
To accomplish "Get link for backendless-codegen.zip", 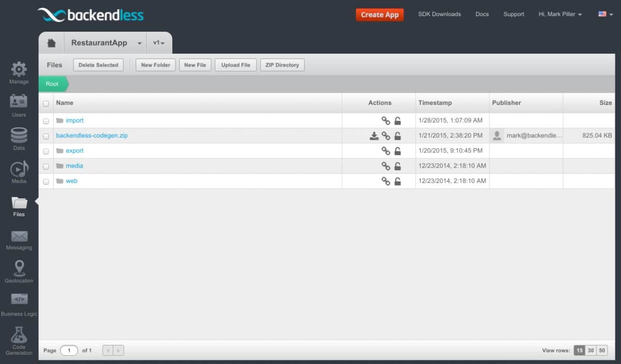I will (386, 136).
